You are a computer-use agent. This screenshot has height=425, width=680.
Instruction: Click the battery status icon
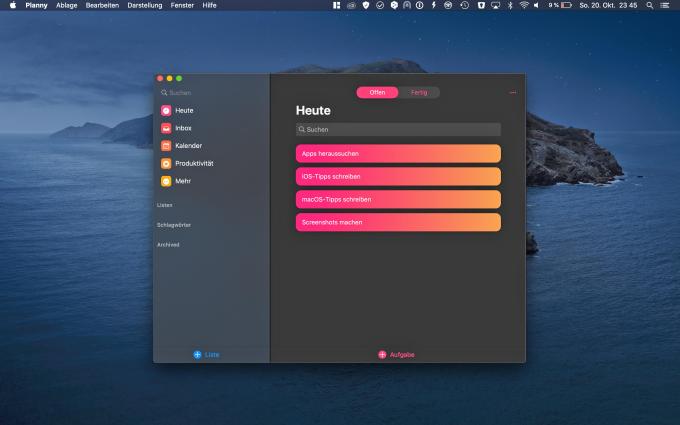tap(566, 5)
